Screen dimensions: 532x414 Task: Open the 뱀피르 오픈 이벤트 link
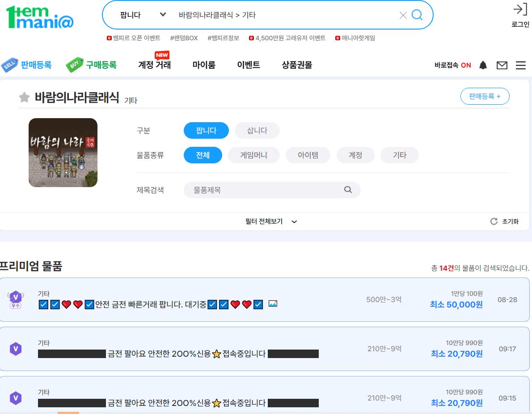click(133, 38)
